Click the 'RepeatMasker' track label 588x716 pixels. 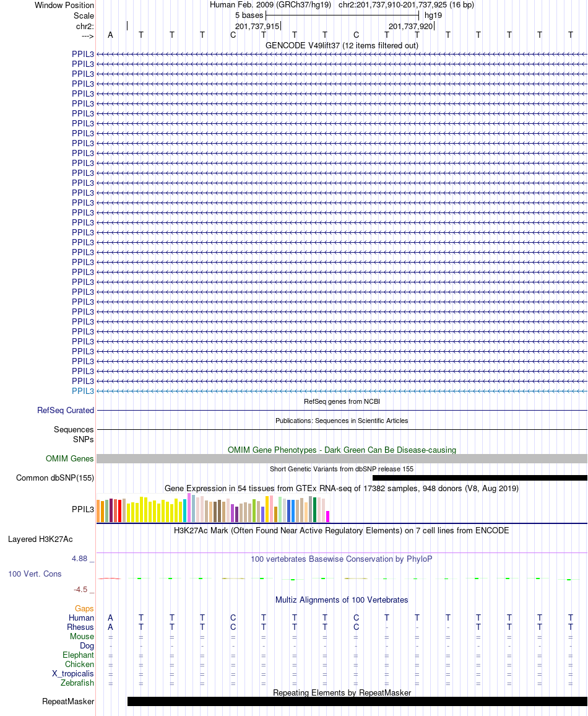point(69,701)
